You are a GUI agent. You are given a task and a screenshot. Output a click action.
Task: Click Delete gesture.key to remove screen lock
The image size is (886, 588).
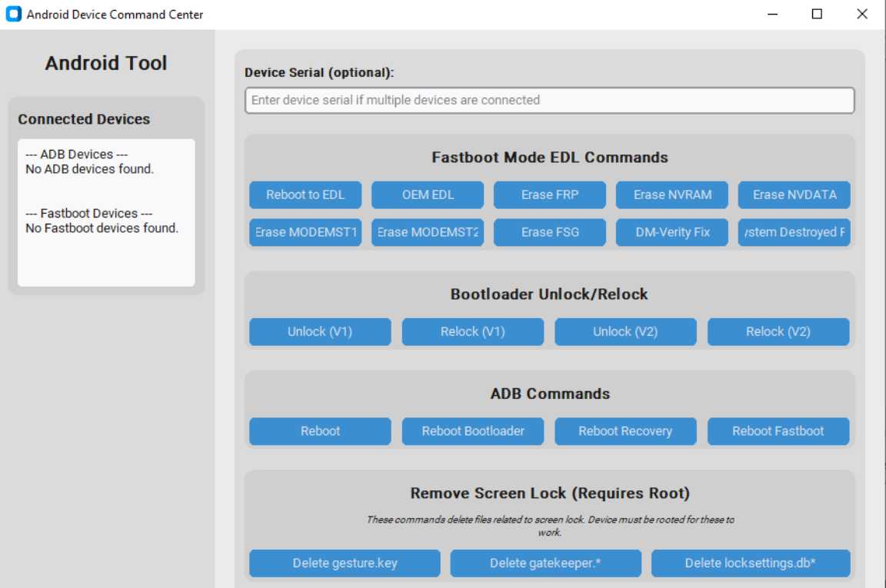[x=344, y=563]
